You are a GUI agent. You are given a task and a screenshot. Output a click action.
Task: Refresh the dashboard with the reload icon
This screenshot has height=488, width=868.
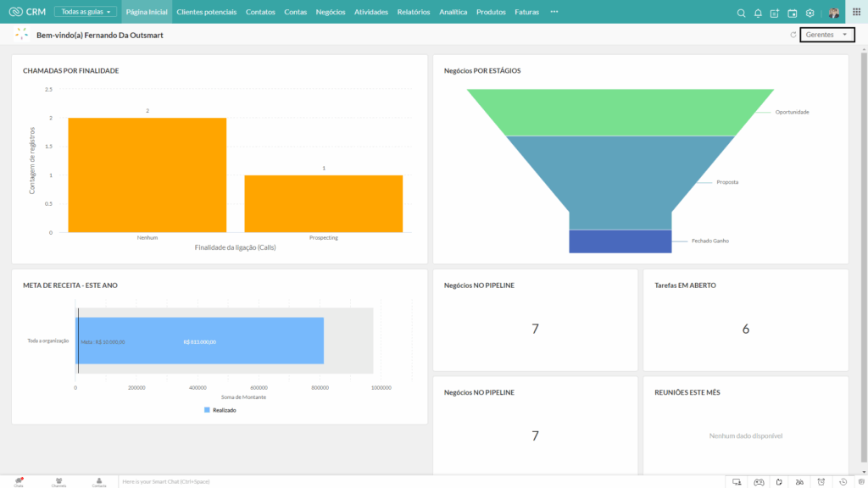point(793,35)
